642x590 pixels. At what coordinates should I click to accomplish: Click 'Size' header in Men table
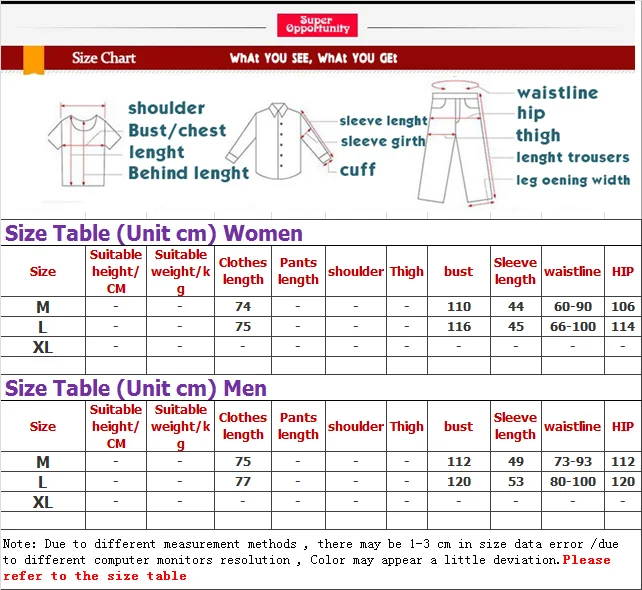(43, 427)
